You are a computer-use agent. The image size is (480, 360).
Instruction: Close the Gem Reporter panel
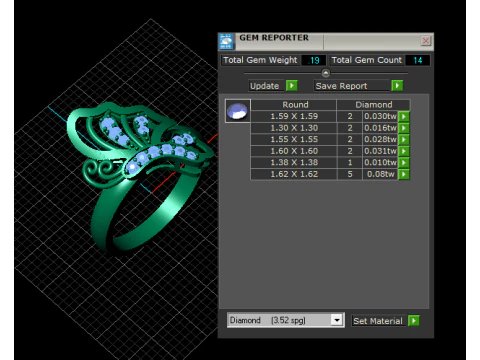(426, 41)
